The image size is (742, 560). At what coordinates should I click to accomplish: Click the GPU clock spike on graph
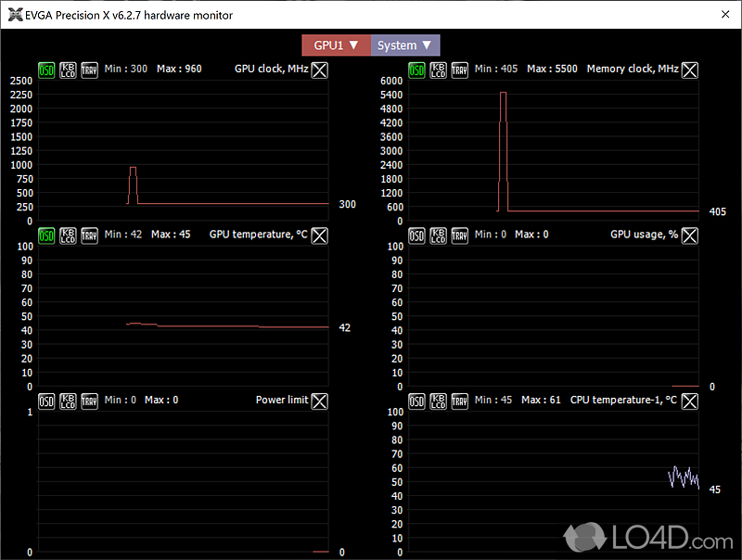tap(133, 185)
